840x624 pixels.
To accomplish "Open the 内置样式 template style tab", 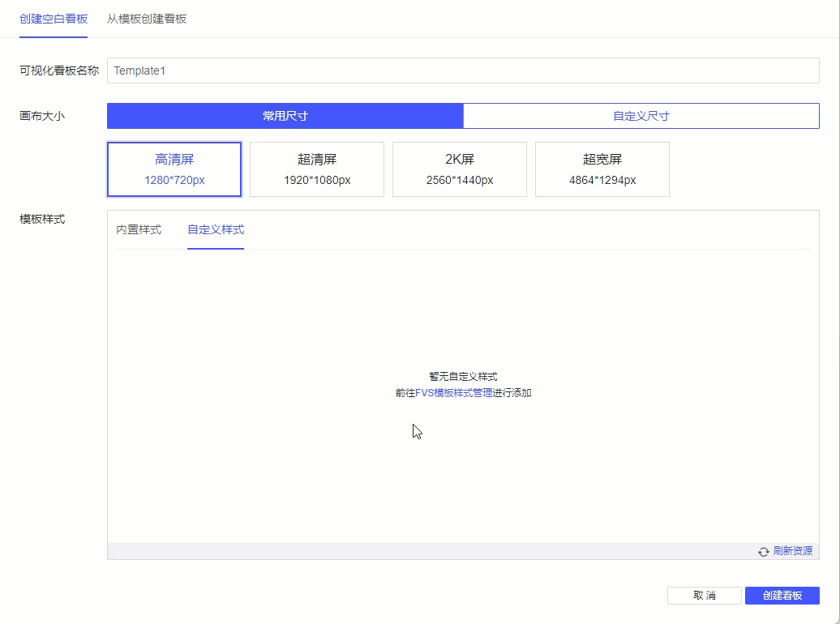I will pyautogui.click(x=139, y=230).
